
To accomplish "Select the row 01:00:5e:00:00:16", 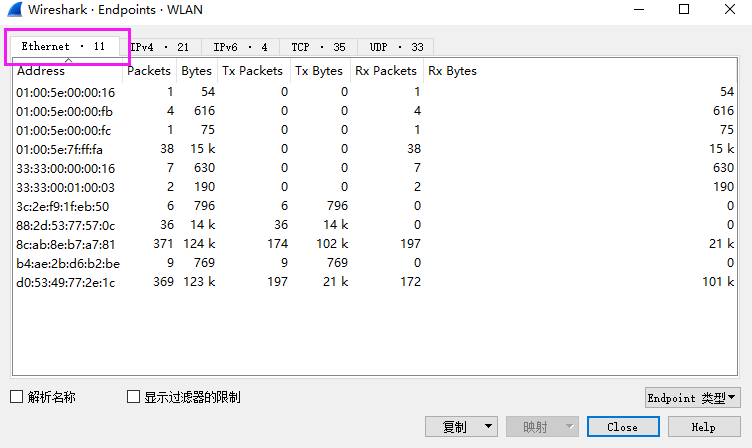I will click(x=375, y=92).
